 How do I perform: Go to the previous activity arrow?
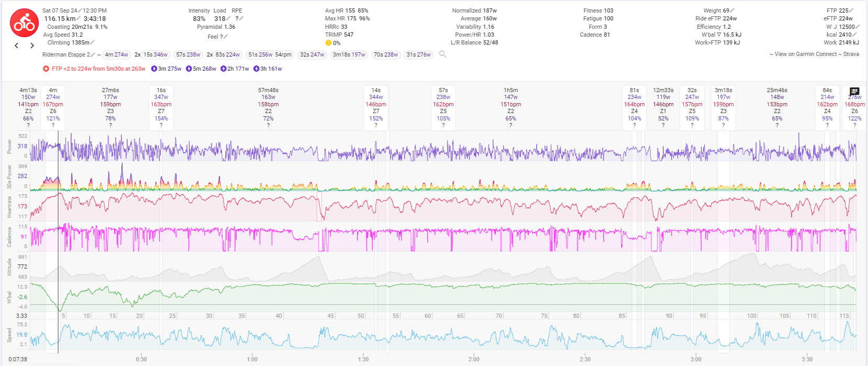[17, 46]
